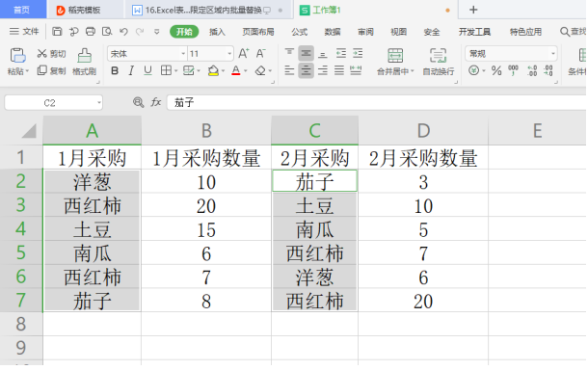Image resolution: width=588 pixels, height=370 pixels.
Task: Switch to the 公式 ribbon tab
Action: (299, 32)
